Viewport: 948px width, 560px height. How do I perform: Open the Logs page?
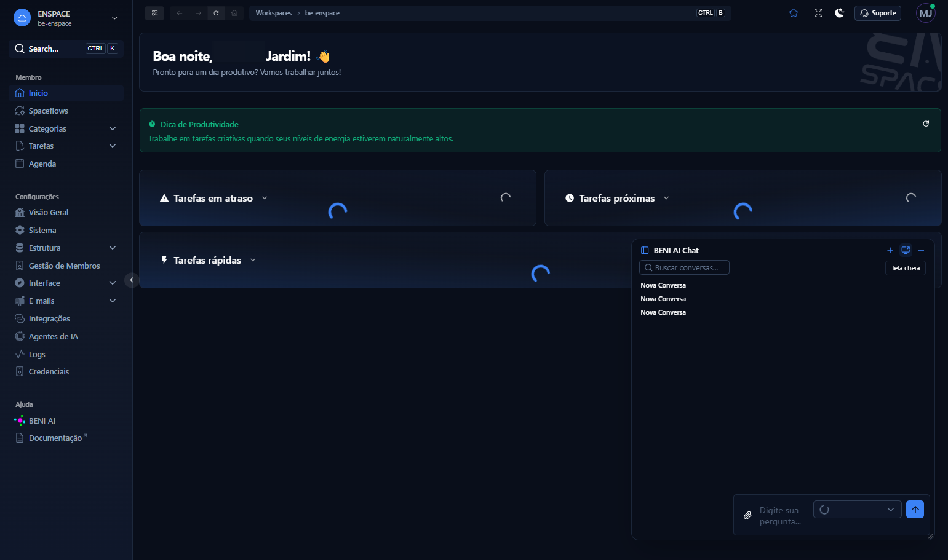click(66, 354)
